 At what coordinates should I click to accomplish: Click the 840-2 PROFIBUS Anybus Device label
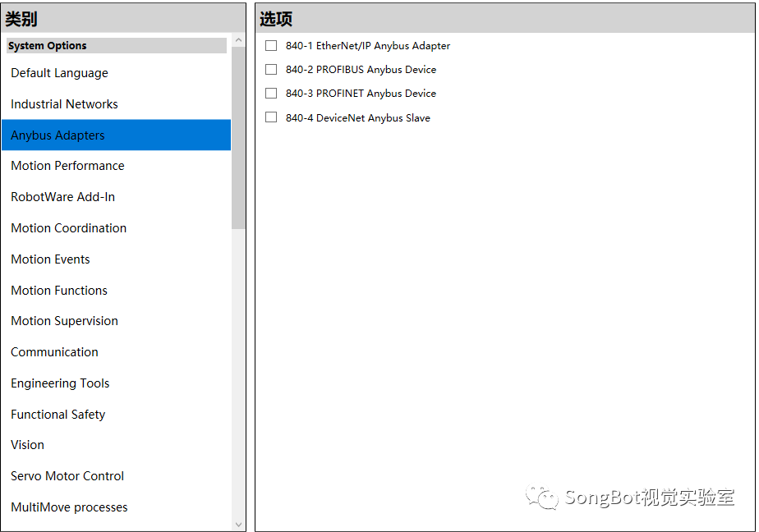click(361, 69)
